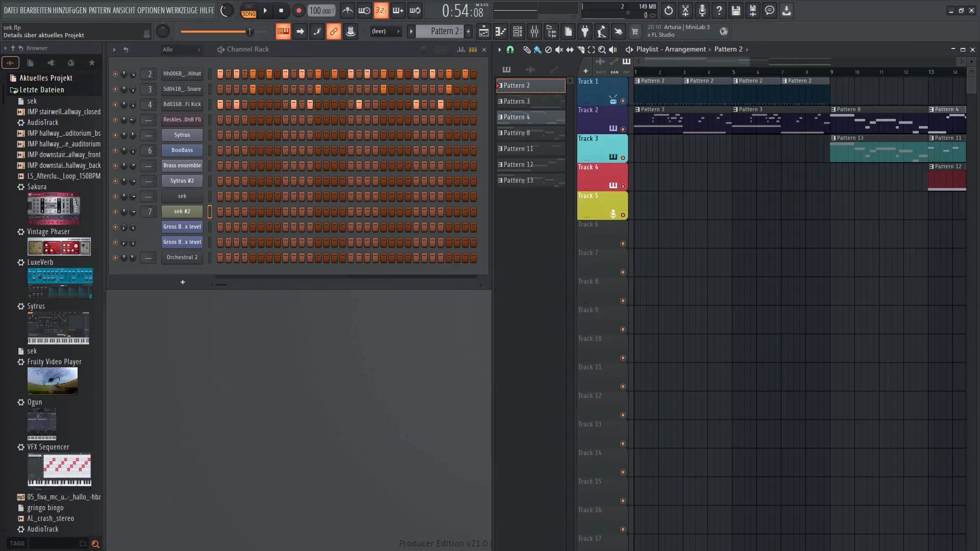
Task: Click the browser search magnifier icon
Action: [95, 544]
